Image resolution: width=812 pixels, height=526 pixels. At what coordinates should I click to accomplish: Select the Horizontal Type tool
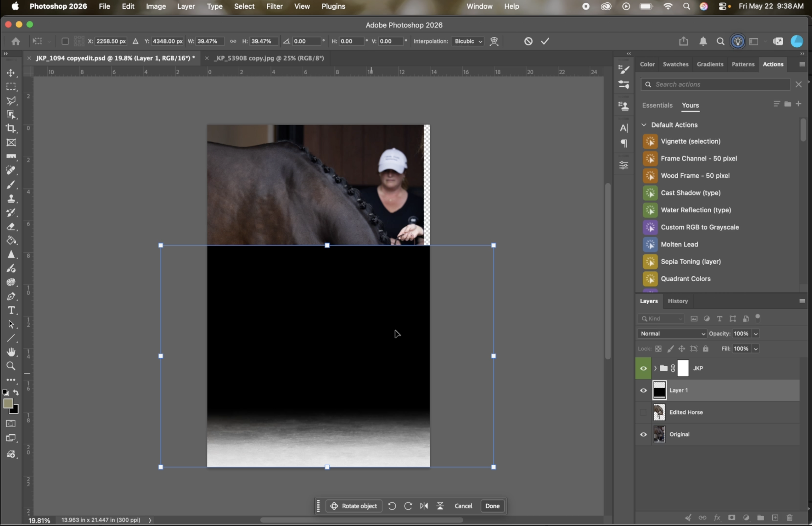pyautogui.click(x=11, y=310)
